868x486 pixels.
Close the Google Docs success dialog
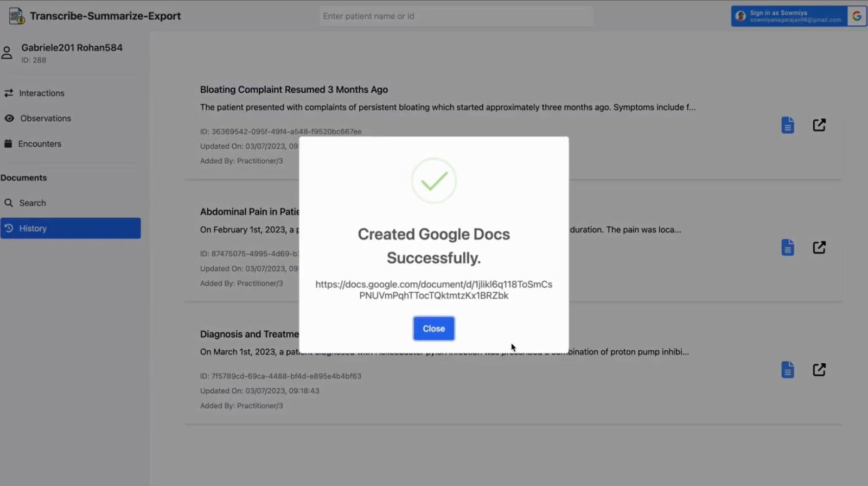[433, 329]
